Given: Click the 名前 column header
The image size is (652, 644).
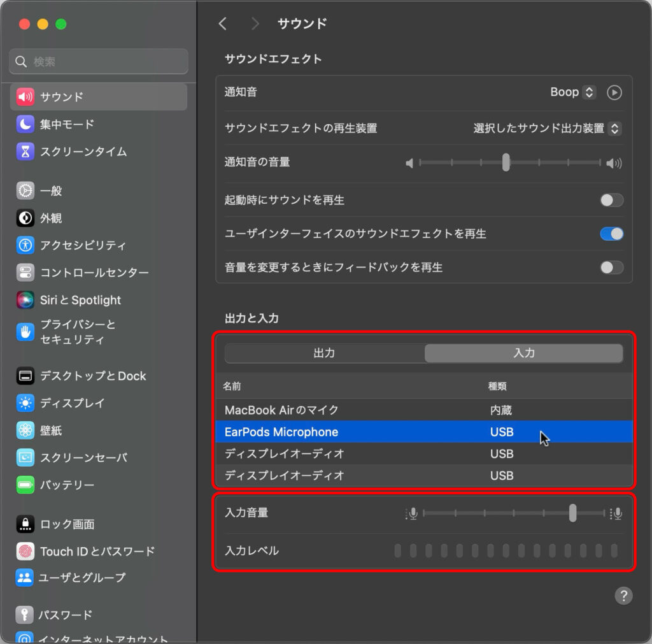Looking at the screenshot, I should point(232,387).
